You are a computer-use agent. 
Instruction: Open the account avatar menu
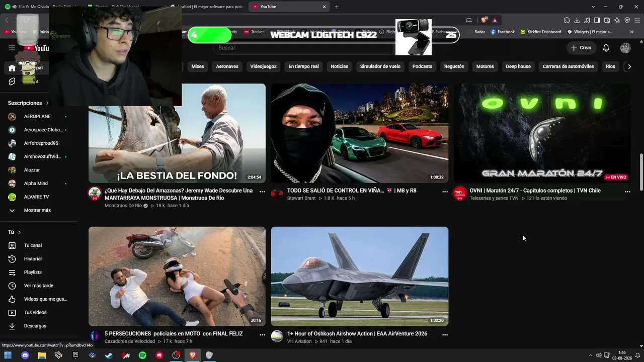click(x=625, y=48)
